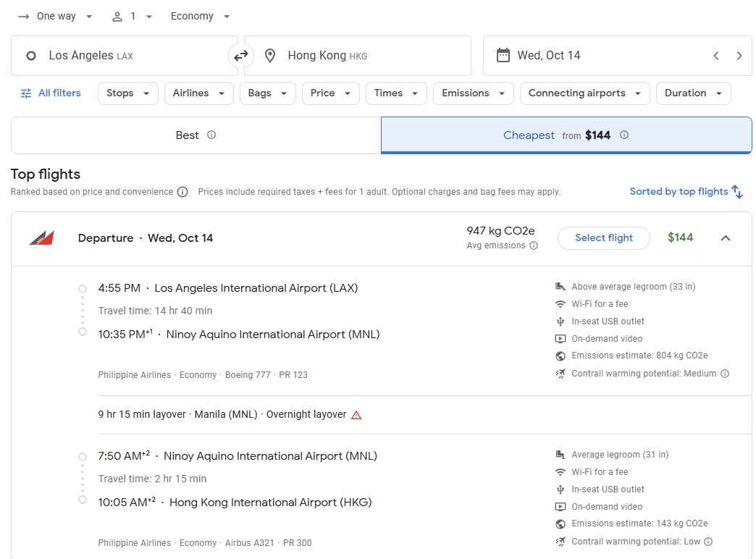Click the 9 hr 15 min layover text
This screenshot has height=559, width=756.
[x=142, y=414]
